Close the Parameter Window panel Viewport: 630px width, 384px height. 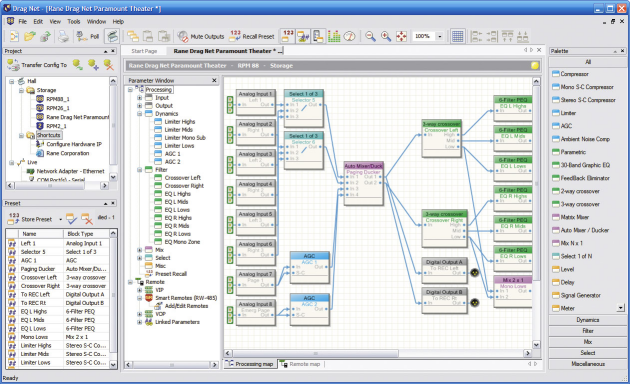point(214,81)
